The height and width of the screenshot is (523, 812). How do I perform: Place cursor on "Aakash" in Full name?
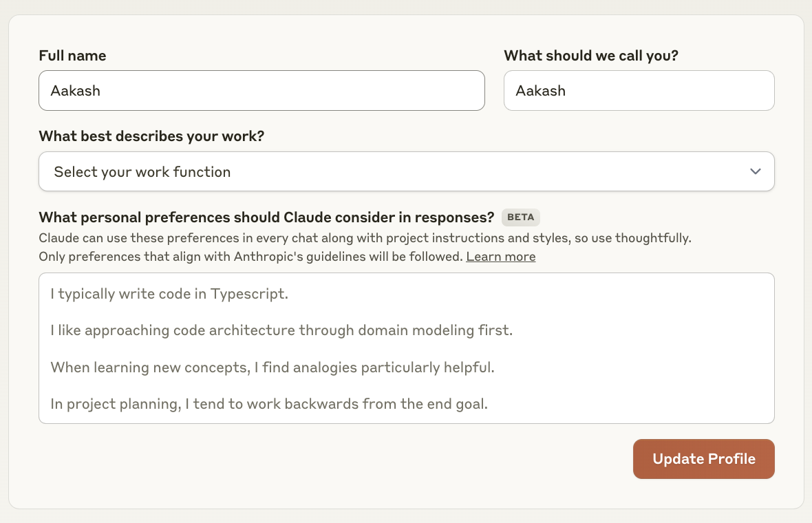(76, 90)
